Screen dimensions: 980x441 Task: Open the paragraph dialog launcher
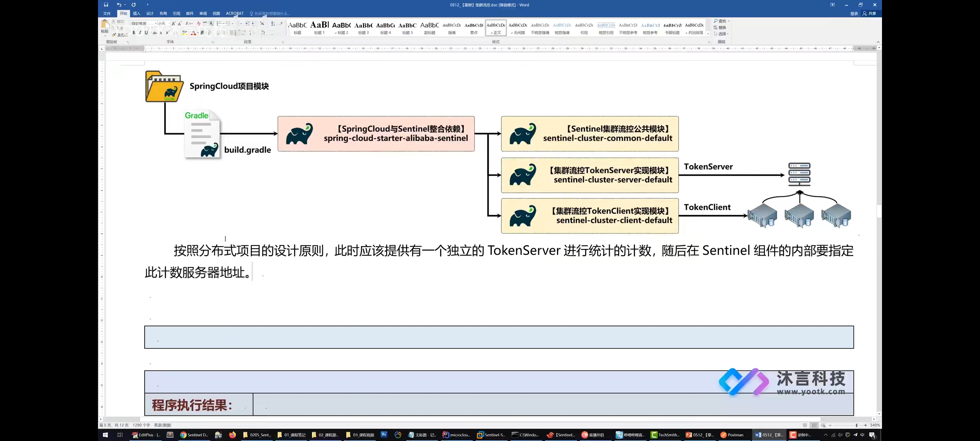pyautogui.click(x=283, y=42)
